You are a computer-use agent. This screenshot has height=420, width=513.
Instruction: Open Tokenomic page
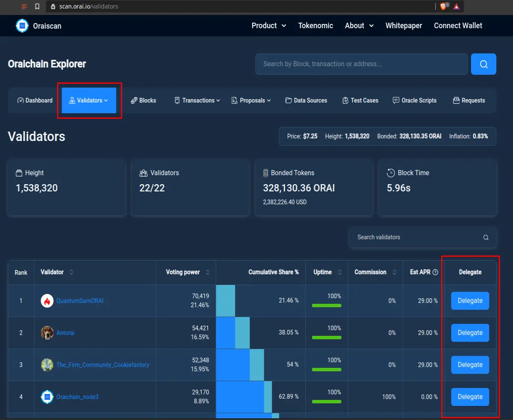tap(315, 26)
